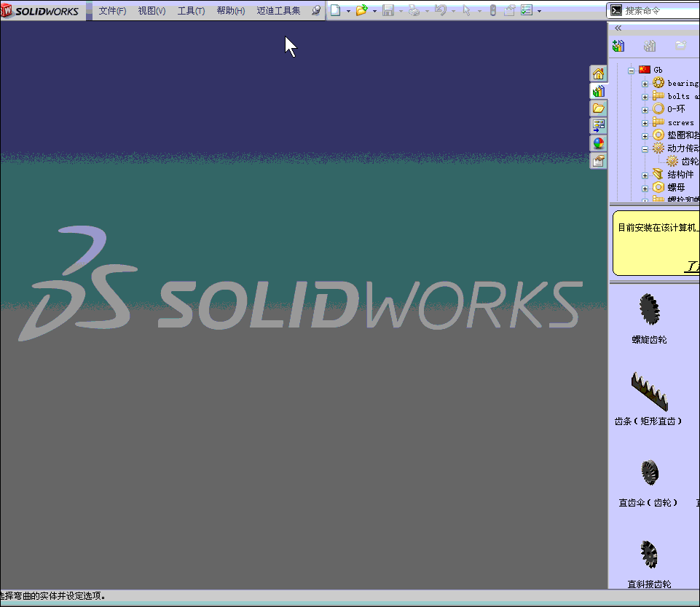
Task: Open the Open-file dropdown arrow
Action: [x=374, y=11]
